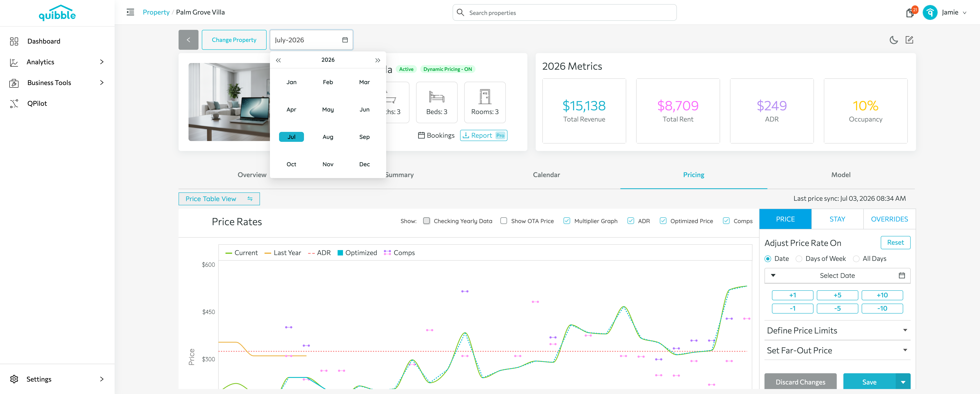Uncheck the Comps checkbox

(726, 221)
